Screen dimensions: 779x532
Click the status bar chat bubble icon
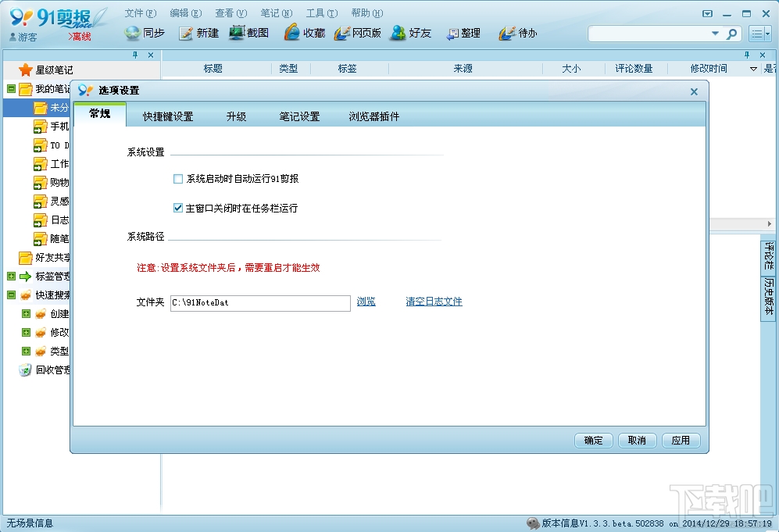(533, 523)
